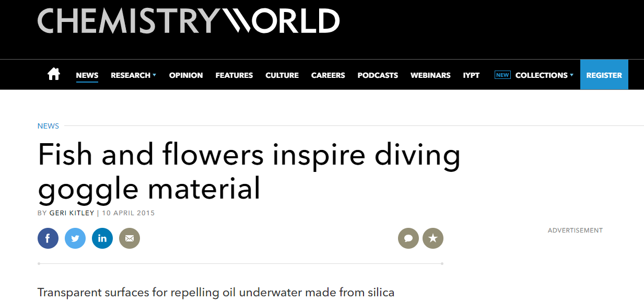This screenshot has width=644, height=301.
Task: Open comments via speech bubble icon
Action: pyautogui.click(x=408, y=238)
